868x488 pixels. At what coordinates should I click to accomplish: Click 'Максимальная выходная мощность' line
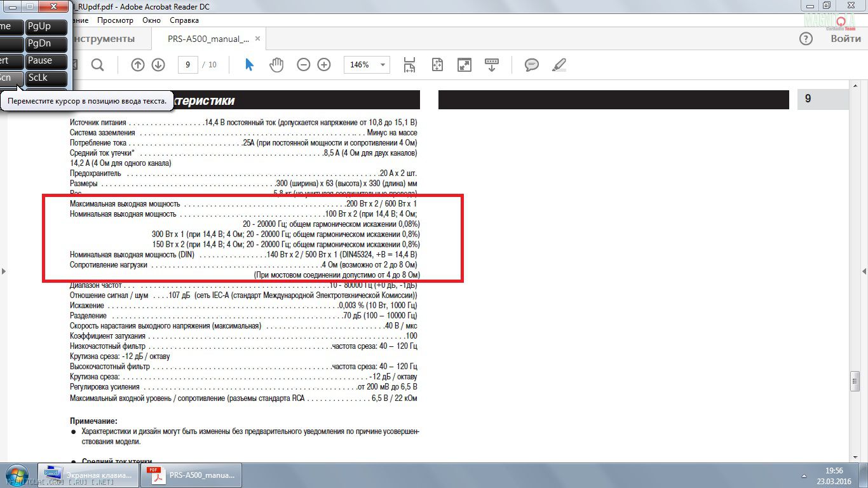click(x=243, y=204)
